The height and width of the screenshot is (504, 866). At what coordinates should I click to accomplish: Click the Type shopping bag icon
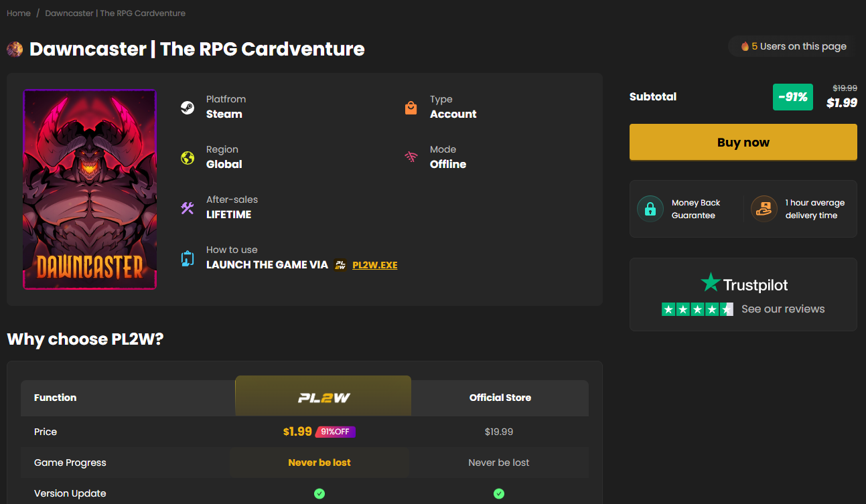(411, 107)
